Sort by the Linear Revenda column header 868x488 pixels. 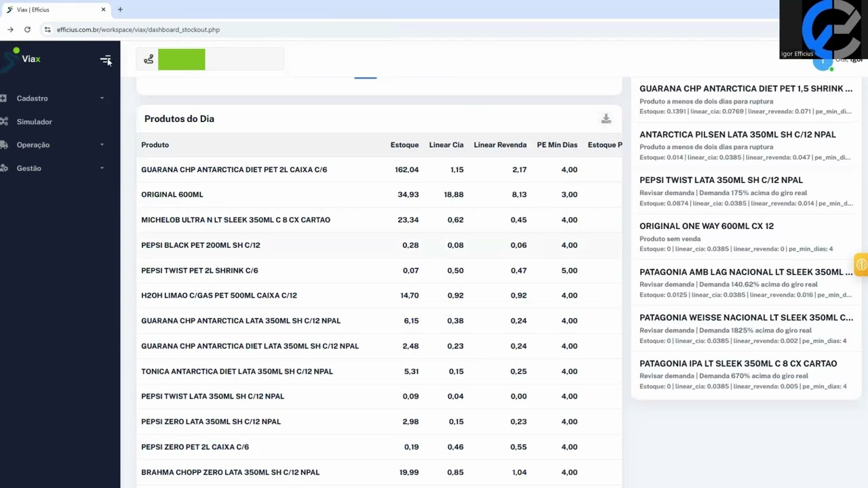(x=500, y=145)
